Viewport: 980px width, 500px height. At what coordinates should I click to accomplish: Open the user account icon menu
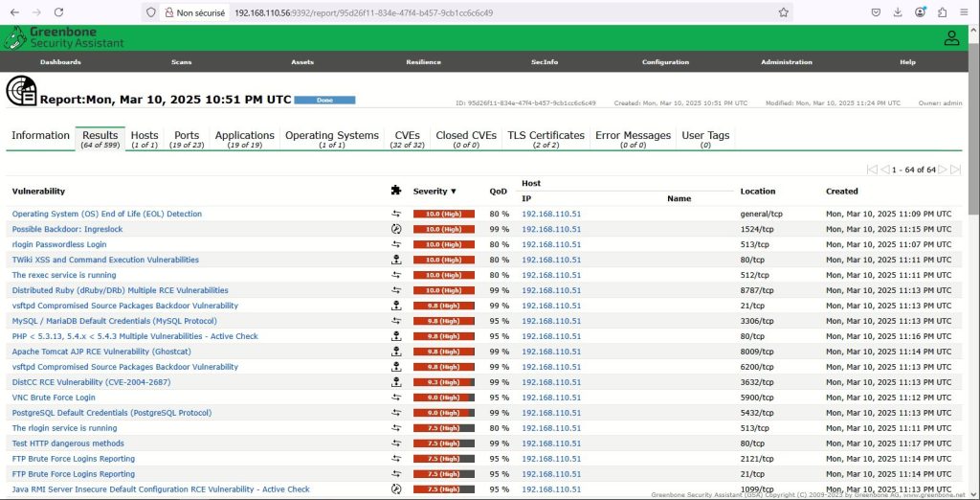[951, 38]
